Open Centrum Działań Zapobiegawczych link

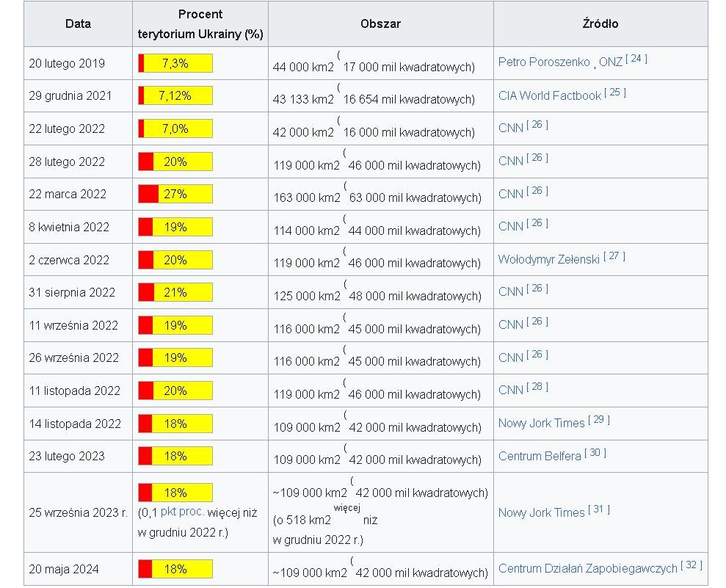pos(587,568)
